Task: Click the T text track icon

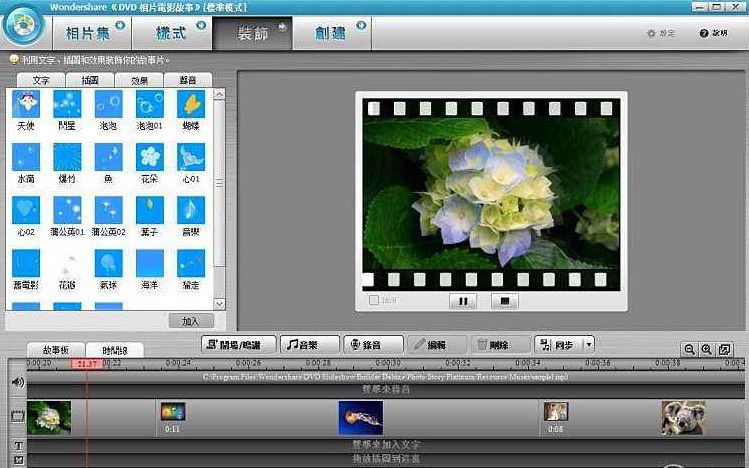Action: [18, 446]
